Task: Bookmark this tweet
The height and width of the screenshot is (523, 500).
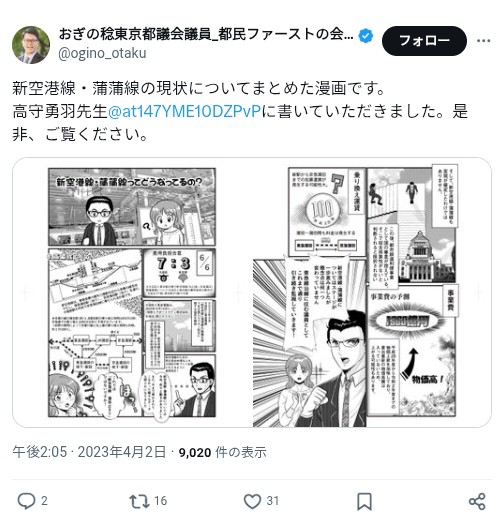Action: coord(365,501)
